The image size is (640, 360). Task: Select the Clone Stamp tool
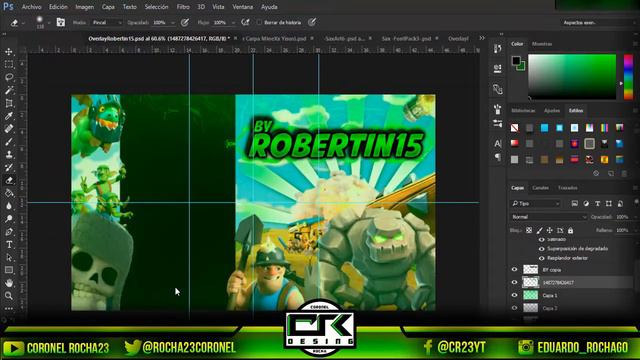9,155
